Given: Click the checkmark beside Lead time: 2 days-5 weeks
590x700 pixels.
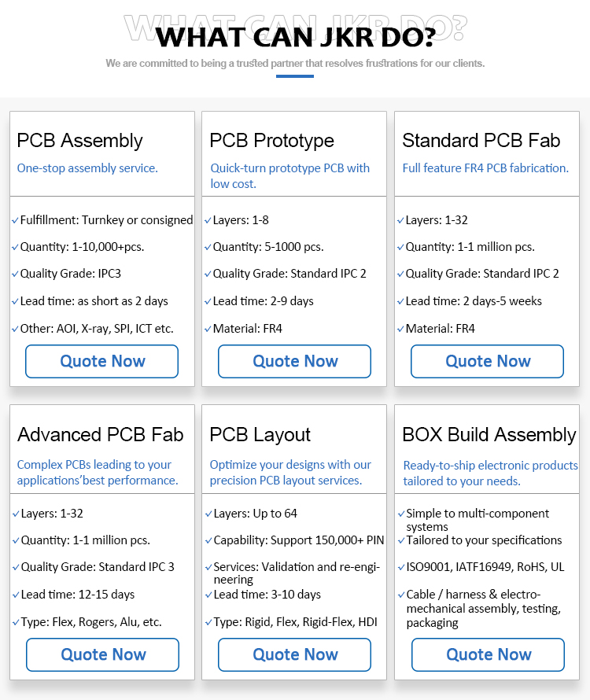Looking at the screenshot, I should tap(400, 302).
